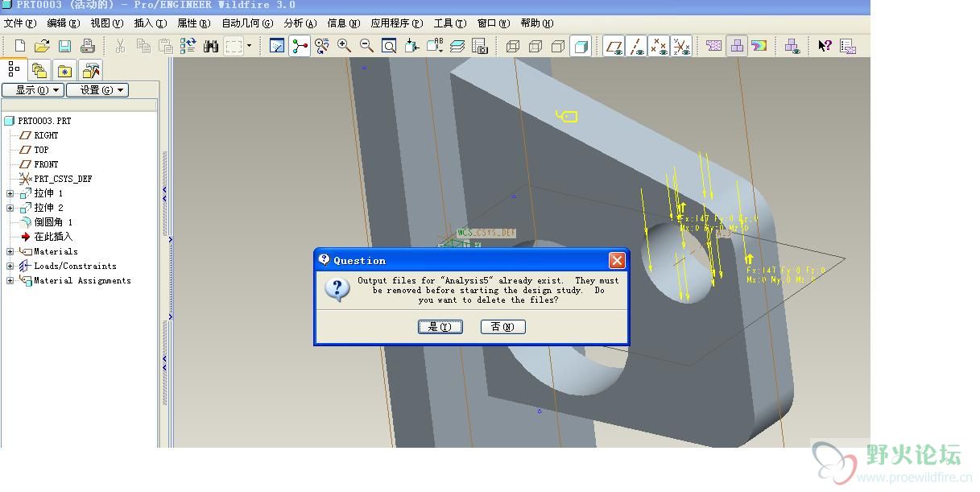Select the RIGHT datum plane
Image resolution: width=980 pixels, height=492 pixels.
[46, 135]
